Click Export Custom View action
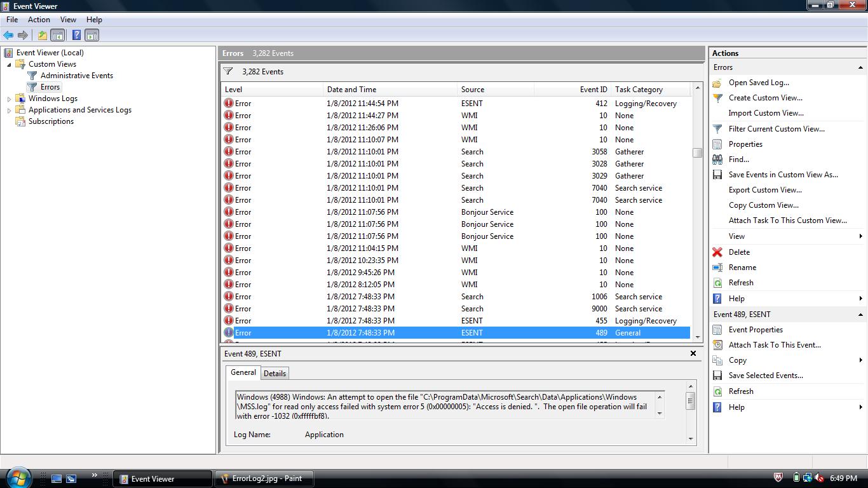The height and width of the screenshot is (488, 868). tap(765, 190)
